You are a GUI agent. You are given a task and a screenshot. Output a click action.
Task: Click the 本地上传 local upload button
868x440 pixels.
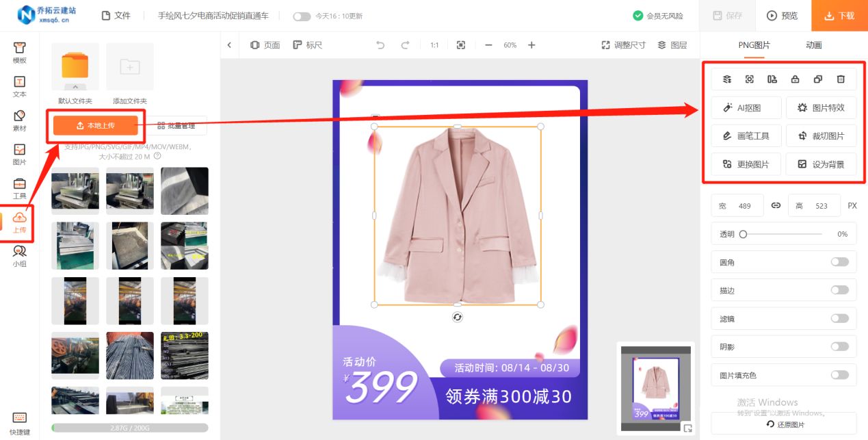click(96, 125)
